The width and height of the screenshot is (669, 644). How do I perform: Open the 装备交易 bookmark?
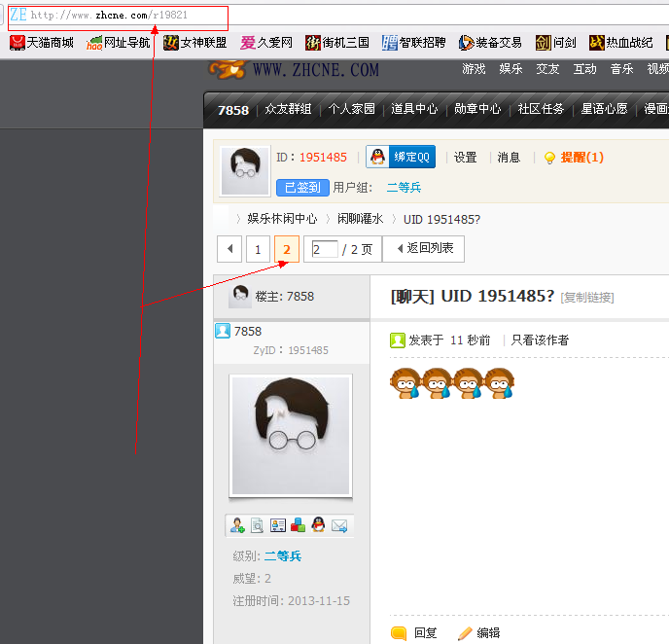point(490,43)
